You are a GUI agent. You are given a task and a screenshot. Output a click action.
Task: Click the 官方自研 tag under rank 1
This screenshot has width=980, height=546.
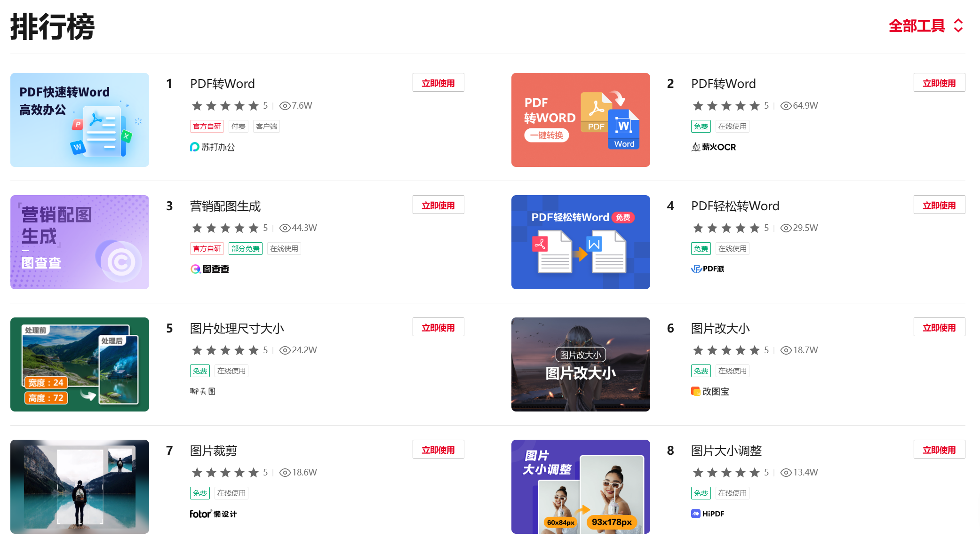207,126
